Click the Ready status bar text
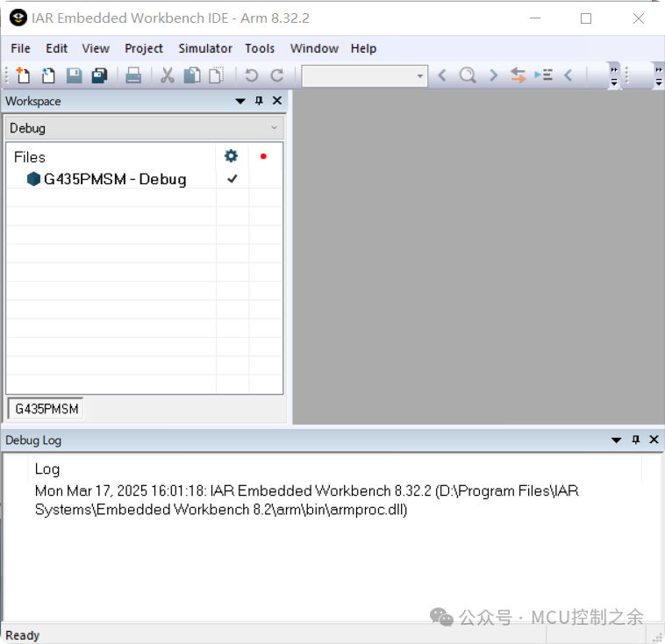Screen dimensions: 665x644 click(x=23, y=635)
